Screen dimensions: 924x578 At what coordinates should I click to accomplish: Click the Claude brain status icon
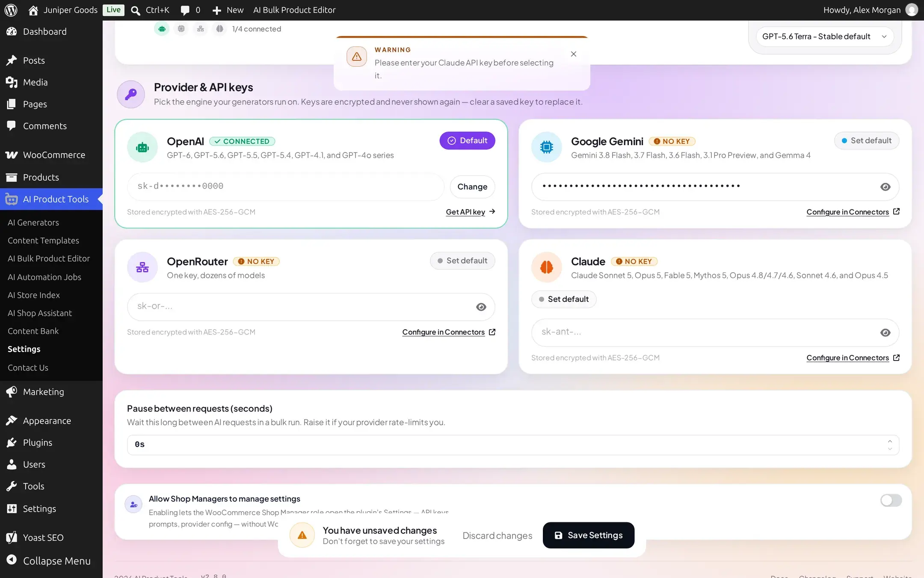tap(219, 29)
